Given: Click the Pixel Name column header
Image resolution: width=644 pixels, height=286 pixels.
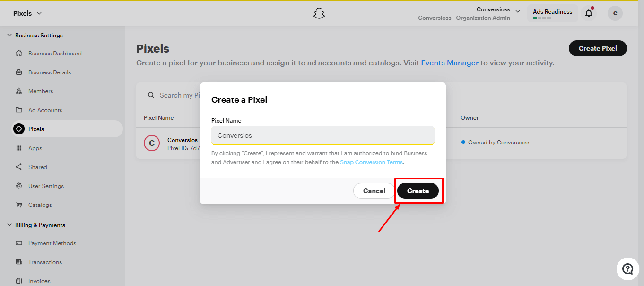Looking at the screenshot, I should point(158,118).
